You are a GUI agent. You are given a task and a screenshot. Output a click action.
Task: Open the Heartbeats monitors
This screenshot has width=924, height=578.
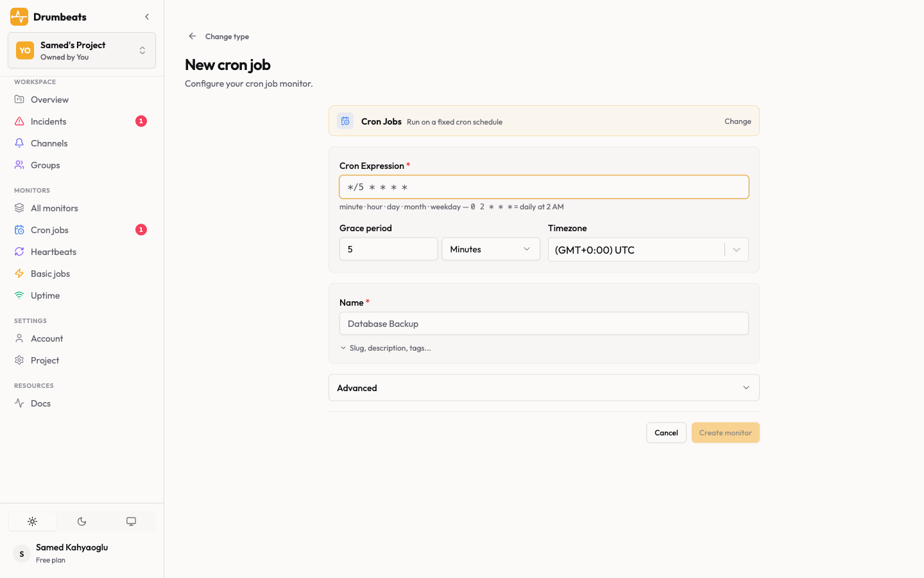81,252
